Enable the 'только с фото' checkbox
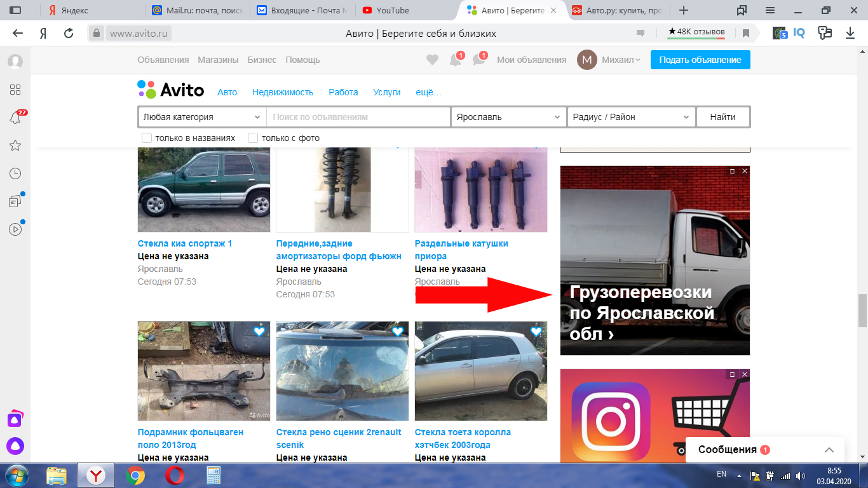 (253, 138)
